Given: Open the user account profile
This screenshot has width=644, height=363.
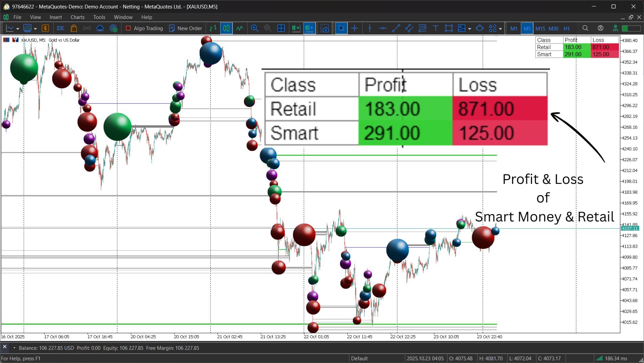Looking at the screenshot, I should click(x=600, y=28).
